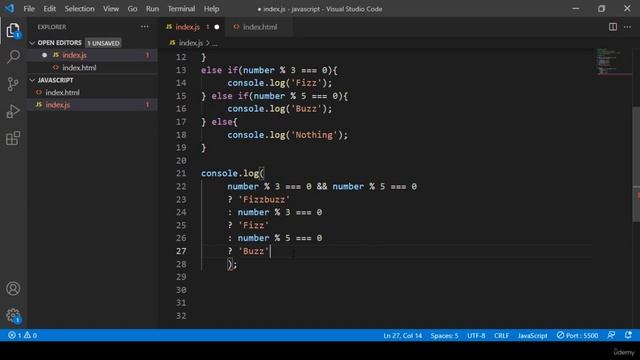This screenshot has width=640, height=360.
Task: Collapse the JAVASCRIPT folder section
Action: coord(32,80)
